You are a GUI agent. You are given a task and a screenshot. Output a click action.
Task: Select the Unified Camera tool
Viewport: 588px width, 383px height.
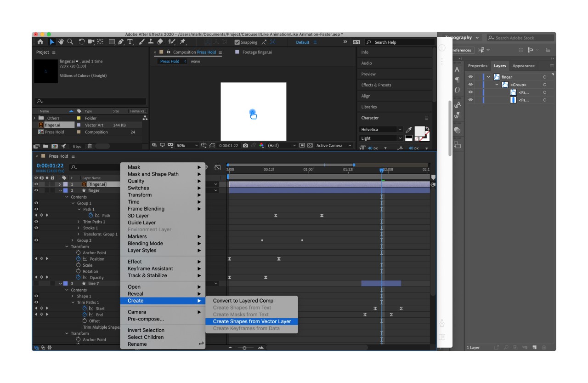(91, 42)
